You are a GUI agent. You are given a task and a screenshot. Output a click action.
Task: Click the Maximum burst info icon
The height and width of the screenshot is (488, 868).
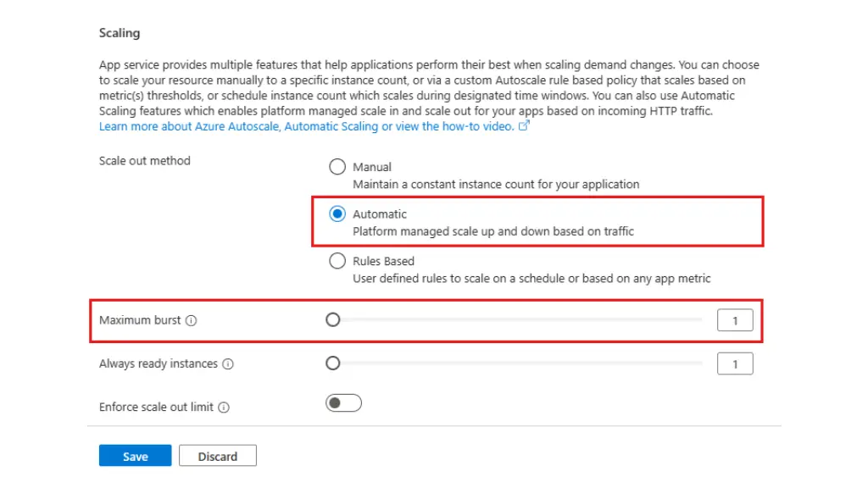(x=191, y=320)
